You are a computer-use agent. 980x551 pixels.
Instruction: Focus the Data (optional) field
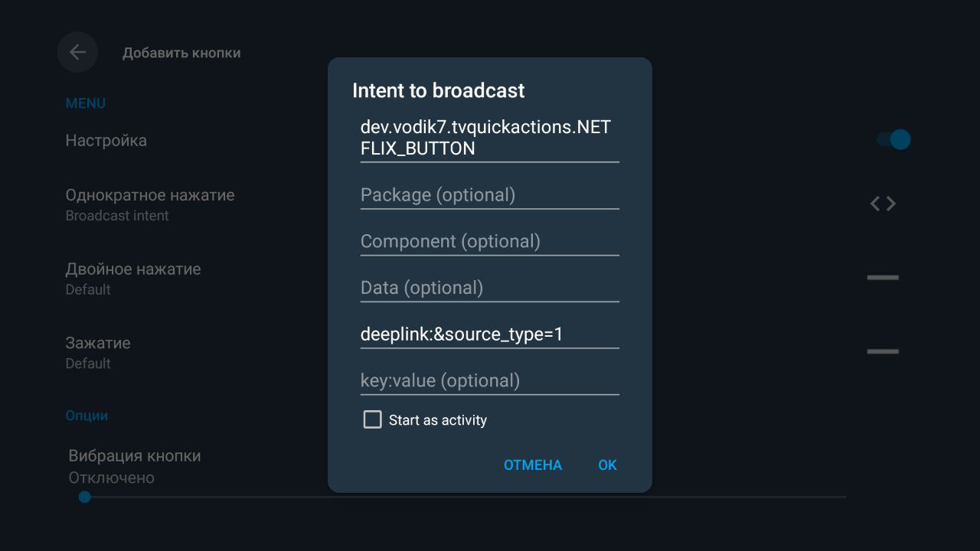489,289
